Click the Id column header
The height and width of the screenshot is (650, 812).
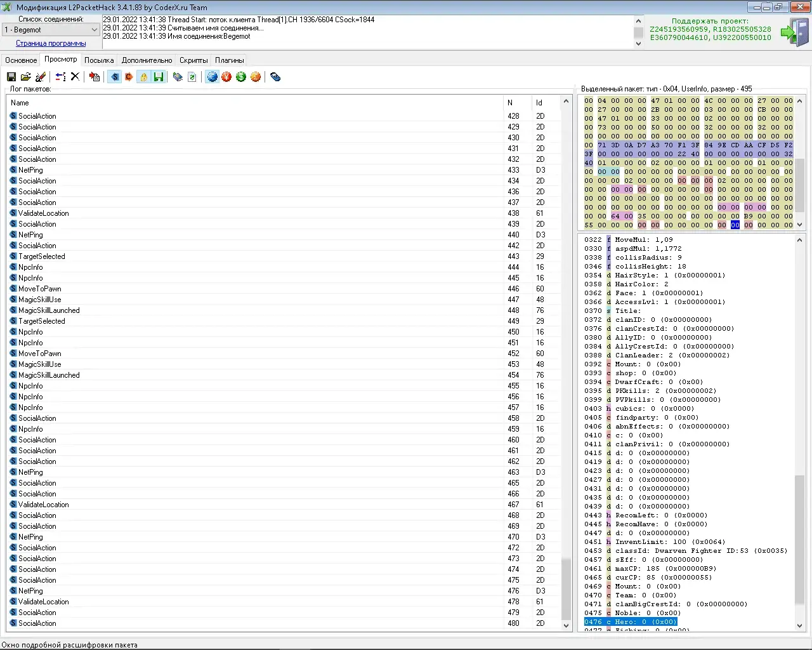[x=546, y=103]
